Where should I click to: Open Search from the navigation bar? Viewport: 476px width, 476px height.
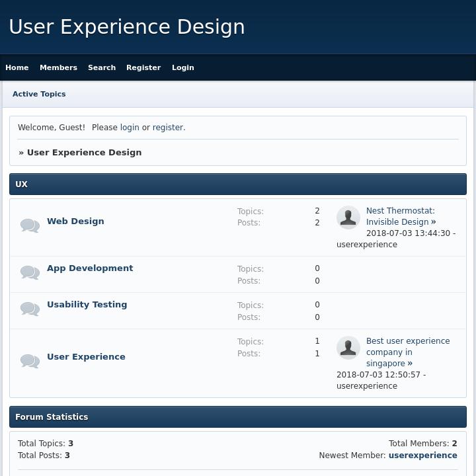coord(102,67)
